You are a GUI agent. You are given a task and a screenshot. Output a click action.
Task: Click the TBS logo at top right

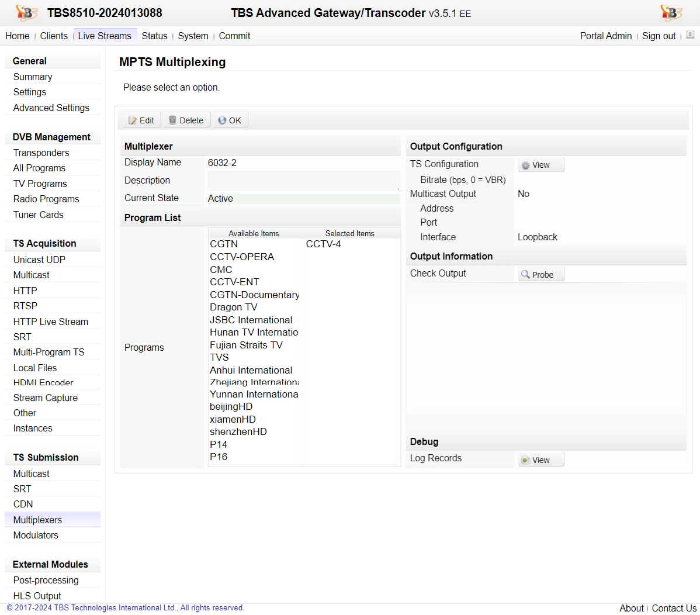671,13
